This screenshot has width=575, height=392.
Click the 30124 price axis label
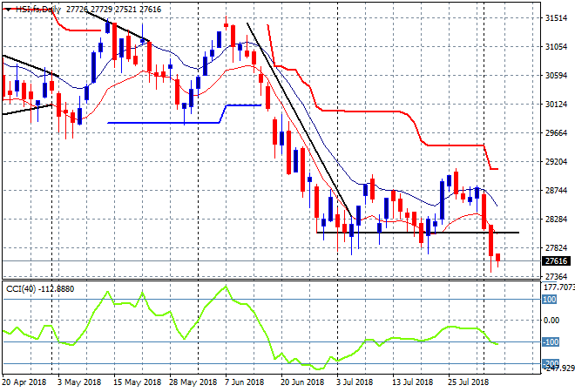pyautogui.click(x=556, y=105)
